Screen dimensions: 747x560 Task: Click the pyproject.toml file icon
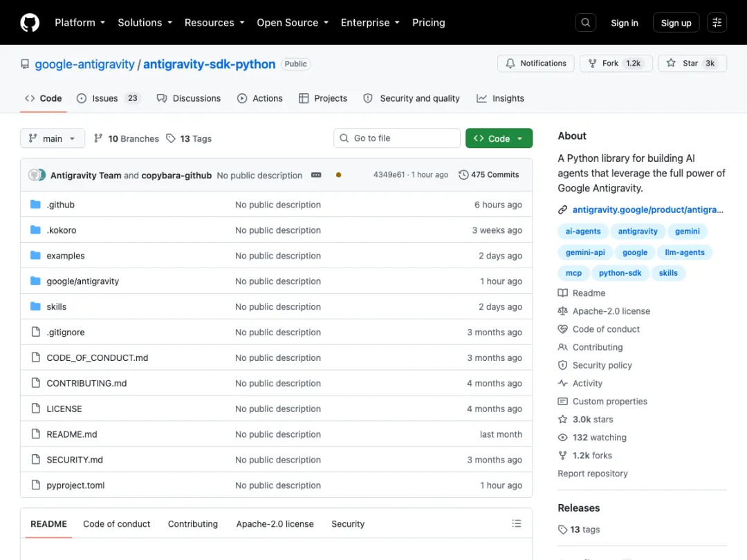point(36,485)
